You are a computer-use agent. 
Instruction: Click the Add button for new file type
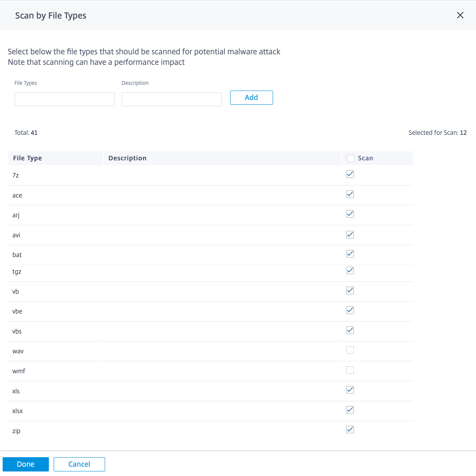[252, 97]
